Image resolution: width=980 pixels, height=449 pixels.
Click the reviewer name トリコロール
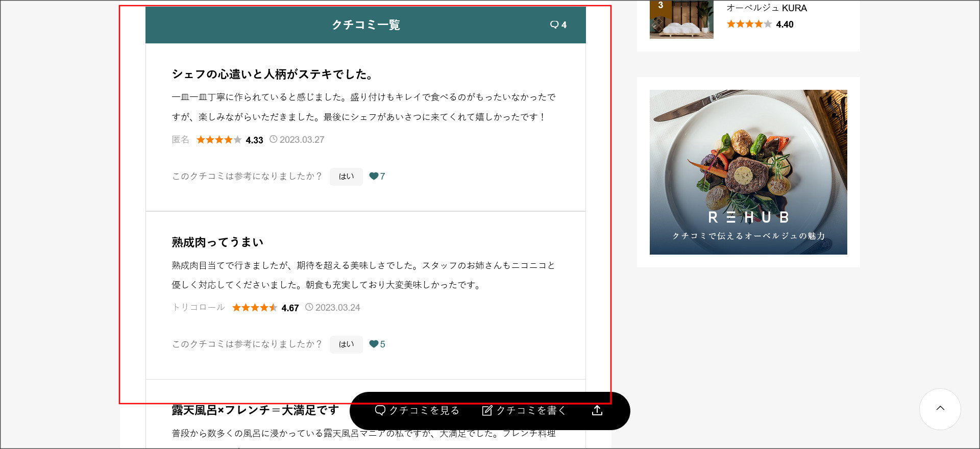(199, 307)
